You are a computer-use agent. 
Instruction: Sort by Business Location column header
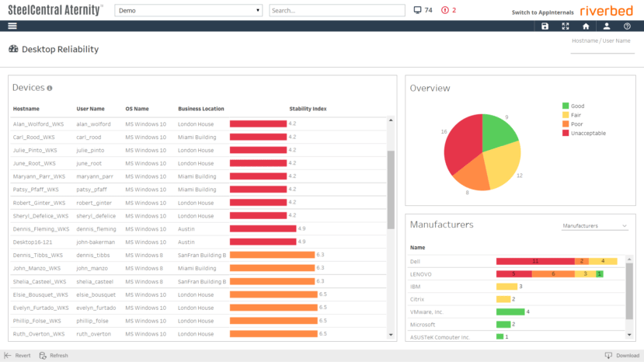(201, 109)
